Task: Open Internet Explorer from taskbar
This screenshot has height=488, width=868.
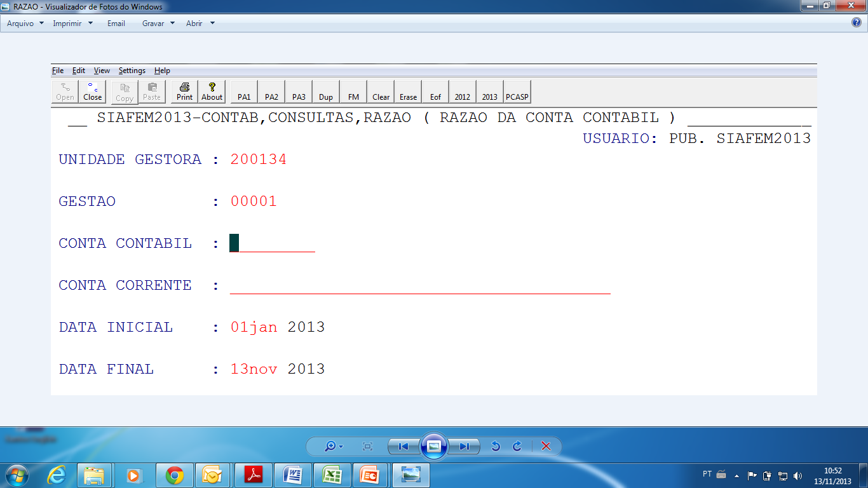Action: pyautogui.click(x=57, y=475)
